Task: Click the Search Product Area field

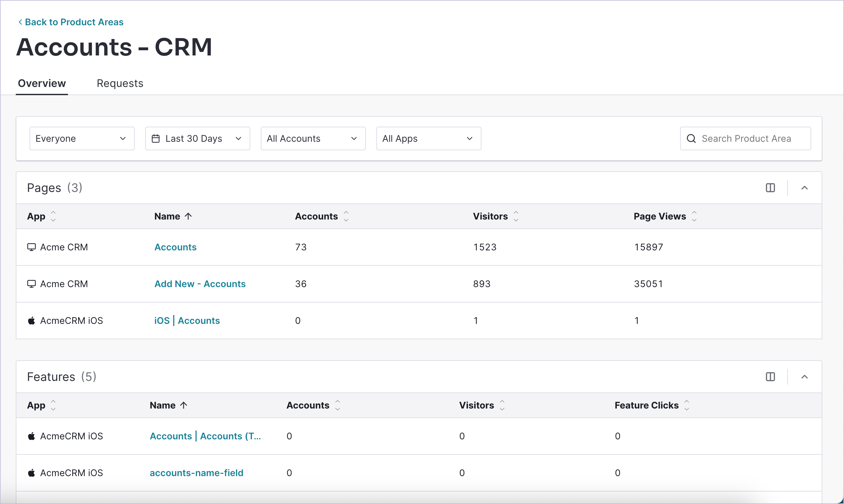Action: point(745,138)
